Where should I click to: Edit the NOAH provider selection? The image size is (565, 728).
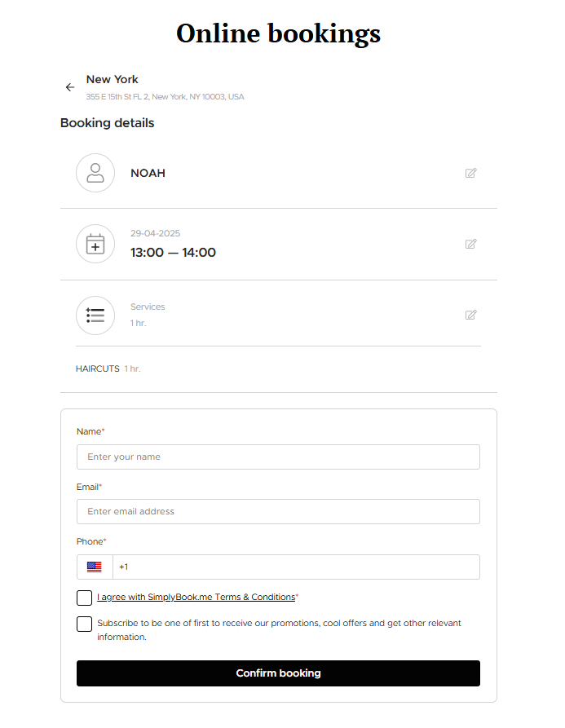470,173
